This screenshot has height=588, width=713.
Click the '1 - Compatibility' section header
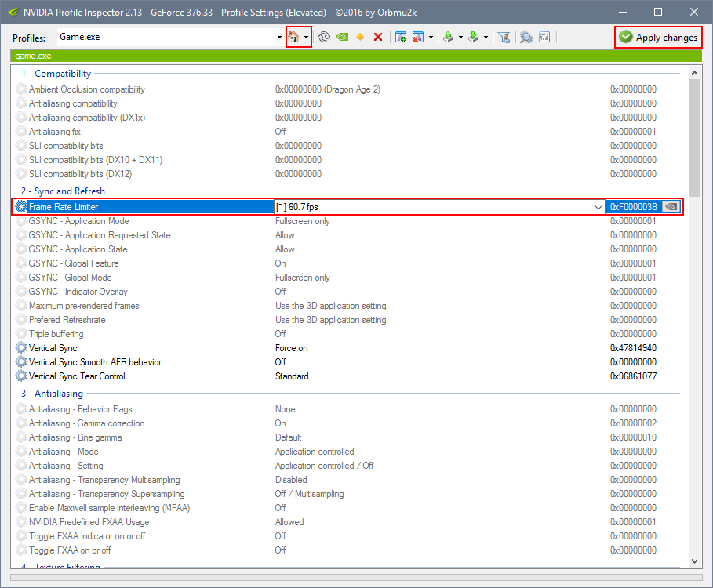click(x=56, y=74)
